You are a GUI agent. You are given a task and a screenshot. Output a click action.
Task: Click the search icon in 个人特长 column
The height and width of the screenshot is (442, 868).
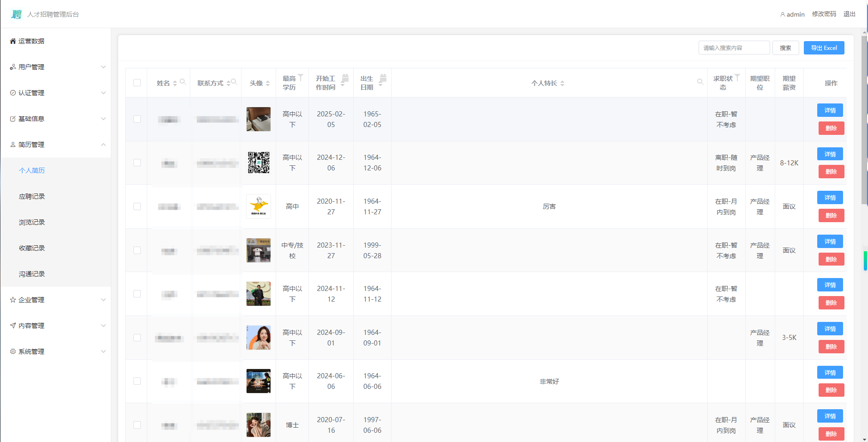point(700,82)
